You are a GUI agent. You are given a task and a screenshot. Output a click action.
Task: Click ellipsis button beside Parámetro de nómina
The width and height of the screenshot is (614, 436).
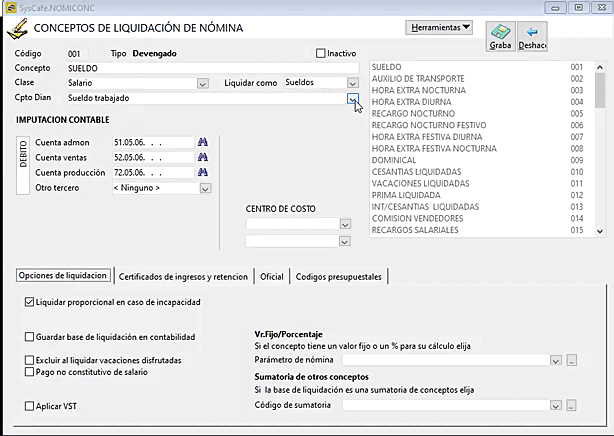pos(571,360)
